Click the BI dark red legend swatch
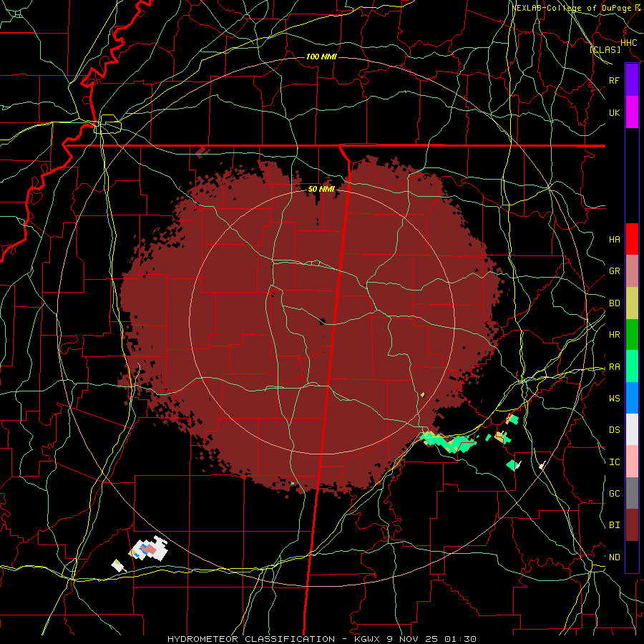This screenshot has width=644, height=644. click(632, 525)
